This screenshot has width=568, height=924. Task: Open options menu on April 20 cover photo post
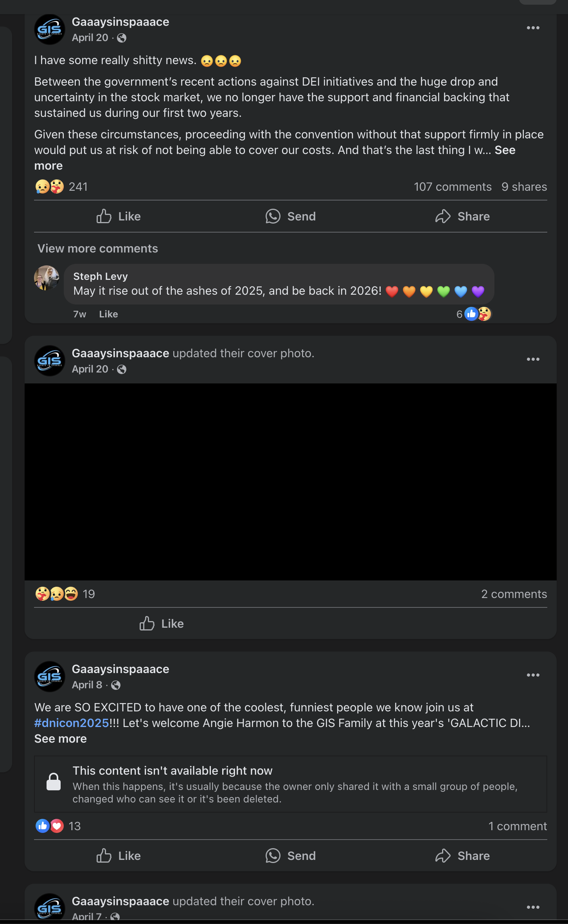(x=533, y=359)
